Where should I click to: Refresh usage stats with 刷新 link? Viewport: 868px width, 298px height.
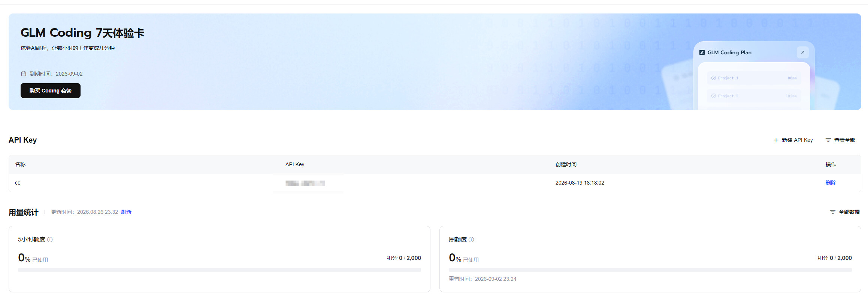(x=126, y=212)
